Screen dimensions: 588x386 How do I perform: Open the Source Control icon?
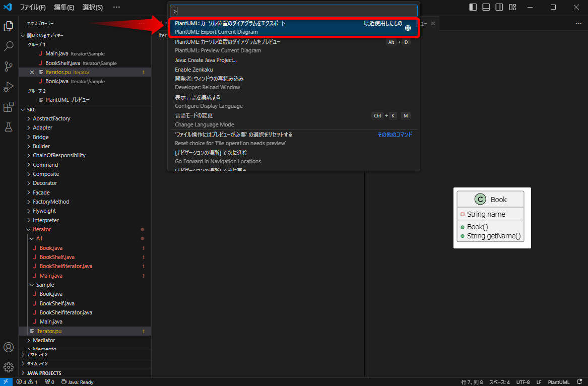[x=8, y=66]
